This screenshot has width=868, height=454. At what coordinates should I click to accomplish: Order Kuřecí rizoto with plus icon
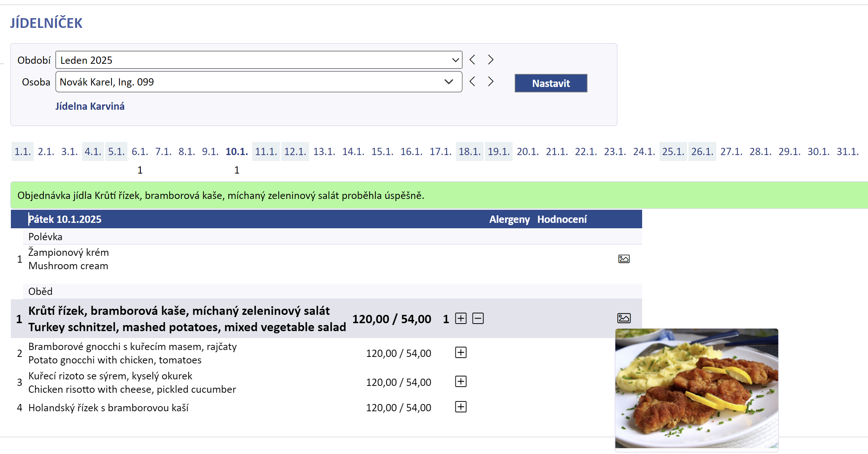click(461, 382)
